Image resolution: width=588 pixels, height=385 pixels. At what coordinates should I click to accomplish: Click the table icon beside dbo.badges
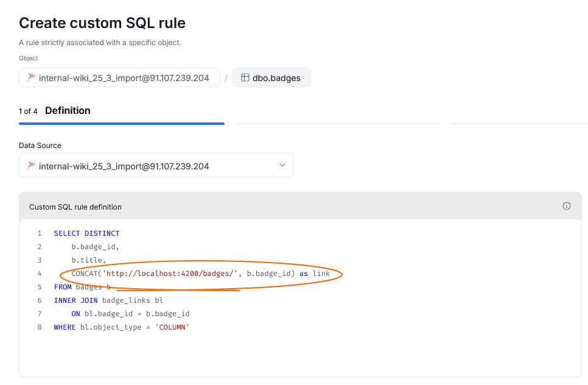click(x=245, y=78)
